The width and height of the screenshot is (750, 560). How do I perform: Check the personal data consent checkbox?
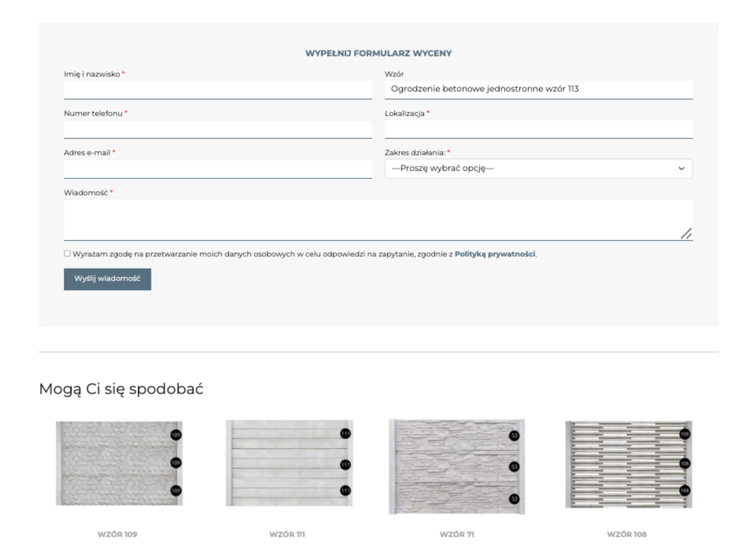pos(67,253)
